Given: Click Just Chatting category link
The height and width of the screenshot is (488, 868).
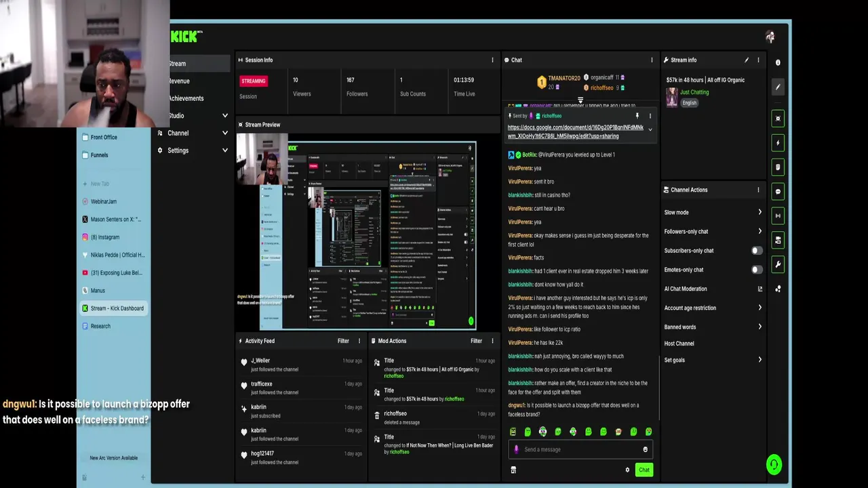Looking at the screenshot, I should pyautogui.click(x=694, y=92).
